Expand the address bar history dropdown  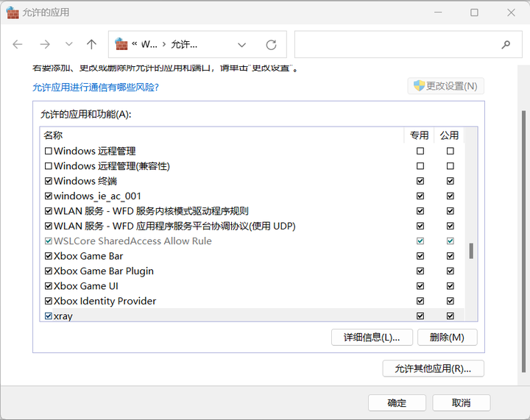(x=241, y=45)
